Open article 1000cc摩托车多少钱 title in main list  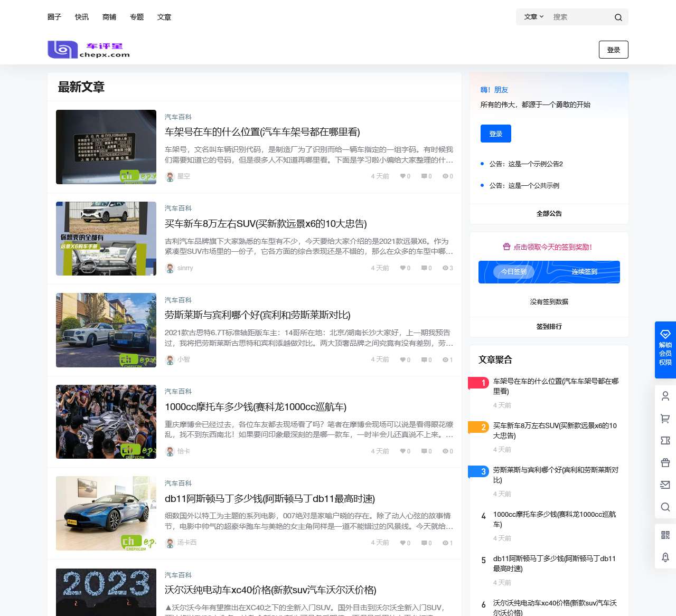pyautogui.click(x=256, y=407)
